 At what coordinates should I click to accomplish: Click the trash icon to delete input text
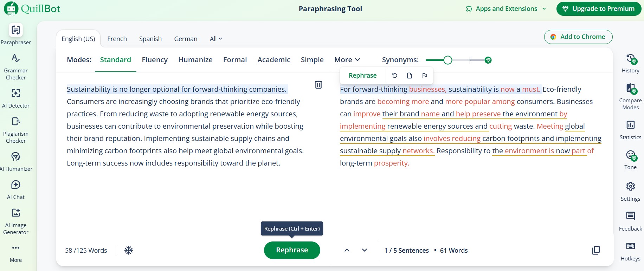[x=318, y=85]
